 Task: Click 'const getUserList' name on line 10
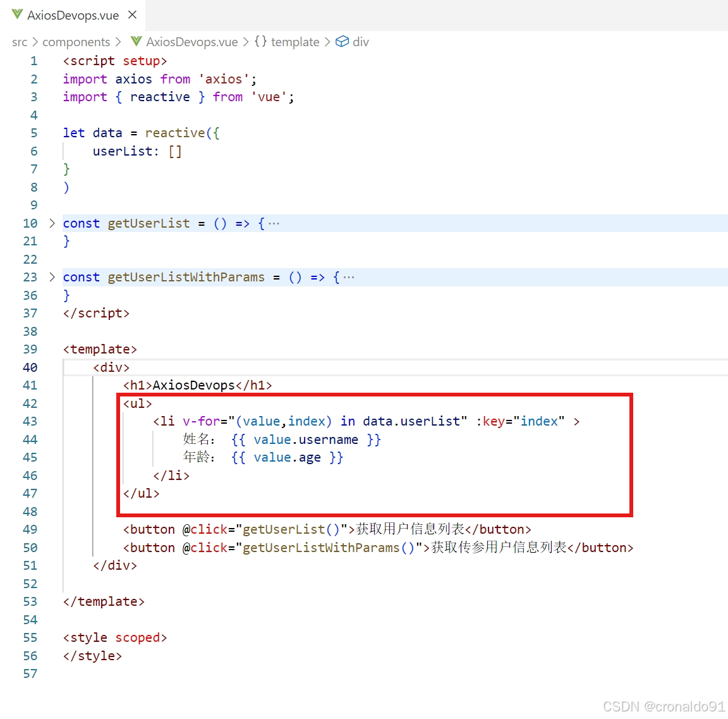[x=149, y=223]
